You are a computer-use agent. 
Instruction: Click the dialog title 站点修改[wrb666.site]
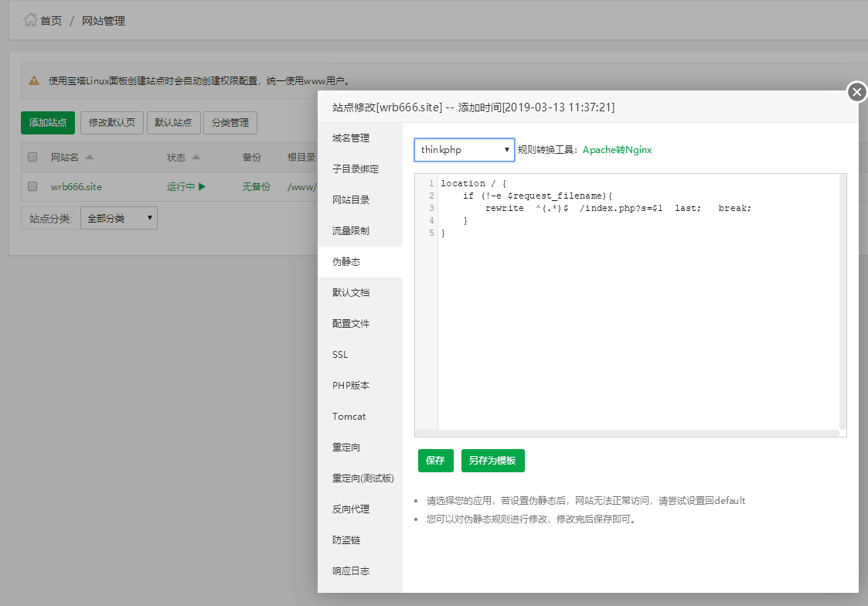coord(387,107)
